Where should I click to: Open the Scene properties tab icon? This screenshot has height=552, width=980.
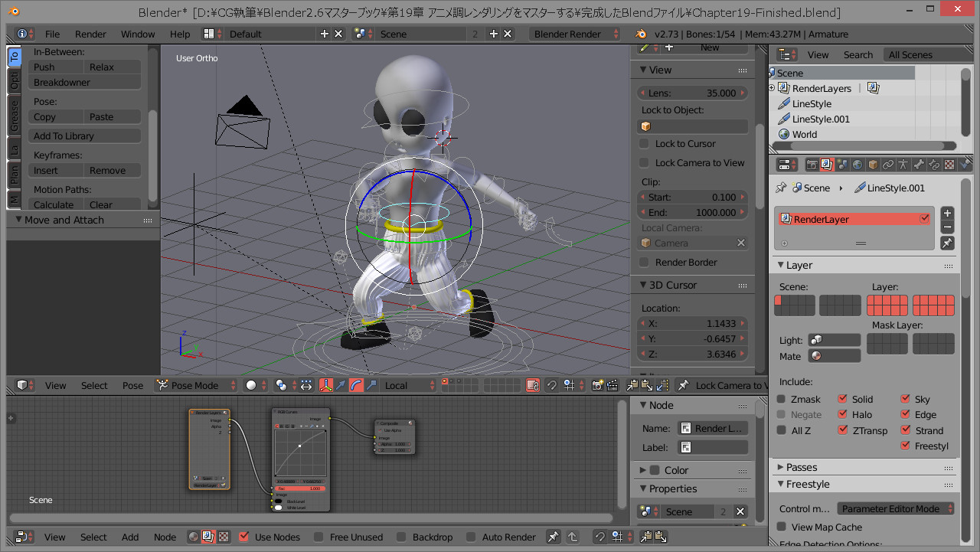point(842,165)
